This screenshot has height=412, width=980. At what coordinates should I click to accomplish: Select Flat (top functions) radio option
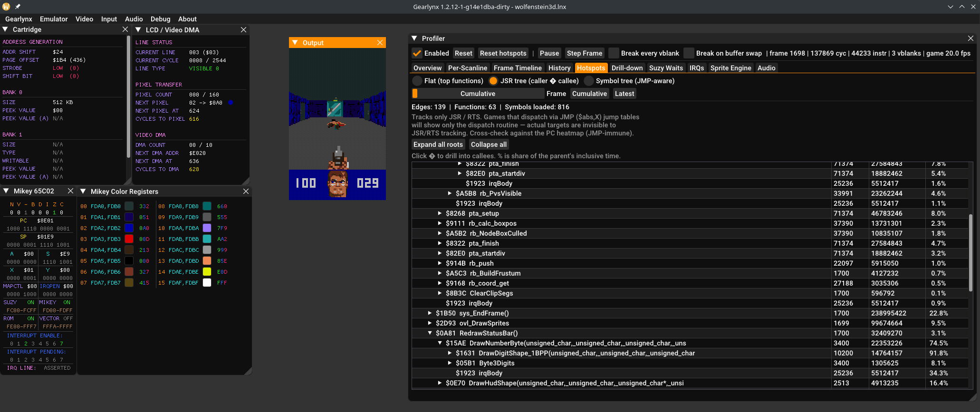coord(417,81)
